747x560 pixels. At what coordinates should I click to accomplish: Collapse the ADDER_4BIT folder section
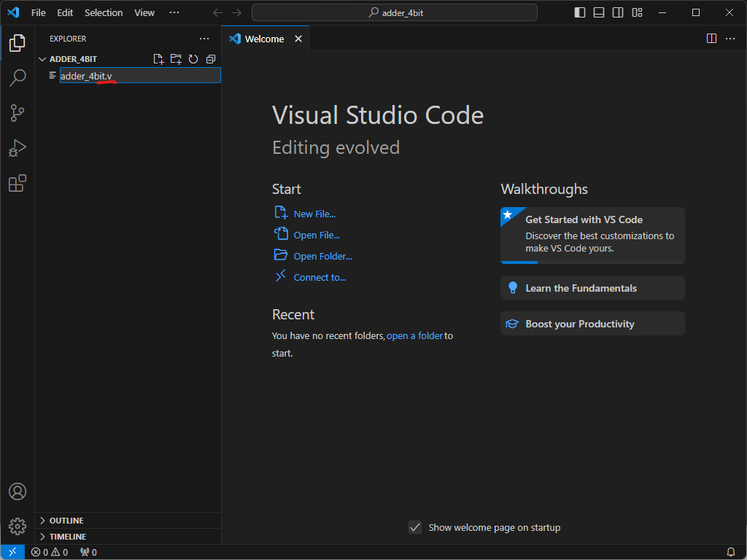point(42,59)
